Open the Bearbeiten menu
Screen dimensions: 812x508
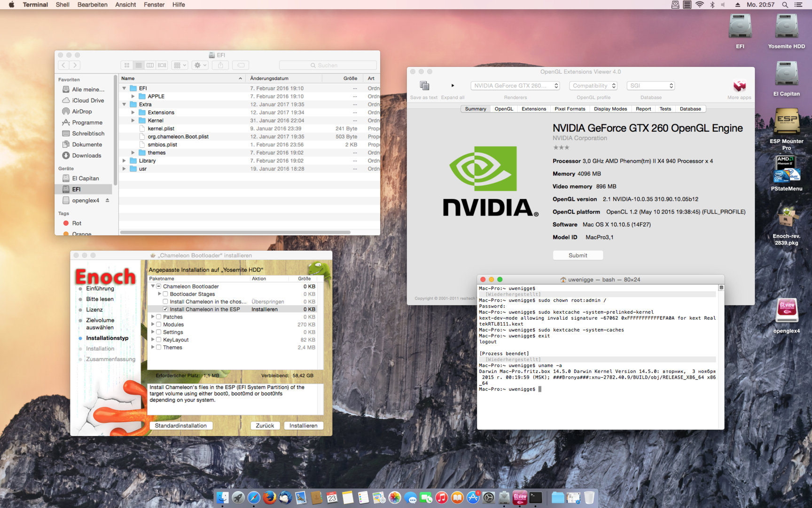(x=92, y=5)
